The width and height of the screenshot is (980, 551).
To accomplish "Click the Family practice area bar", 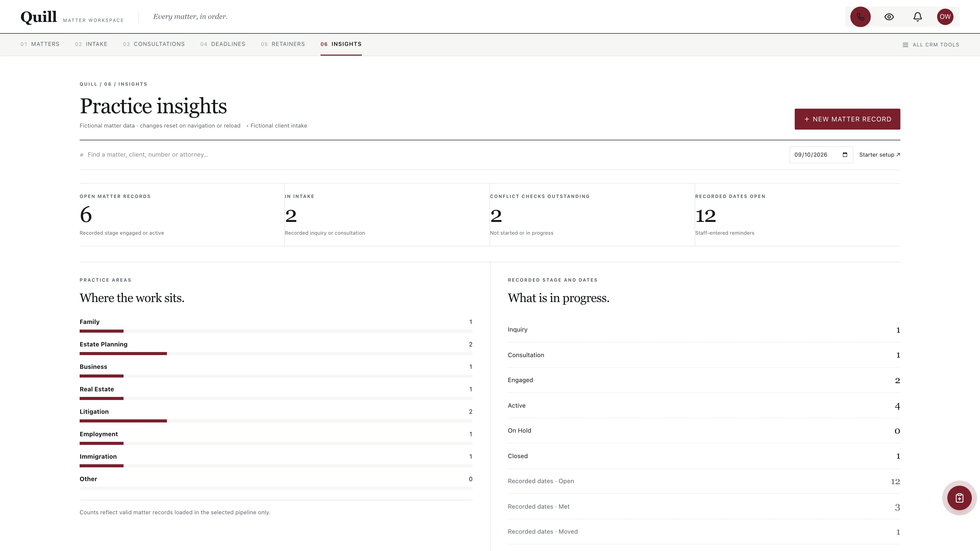I will point(276,331).
